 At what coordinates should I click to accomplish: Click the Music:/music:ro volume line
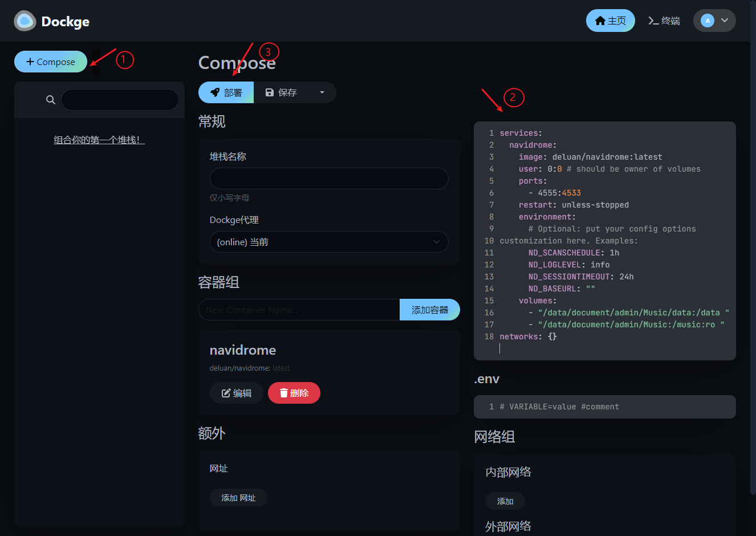tap(626, 324)
